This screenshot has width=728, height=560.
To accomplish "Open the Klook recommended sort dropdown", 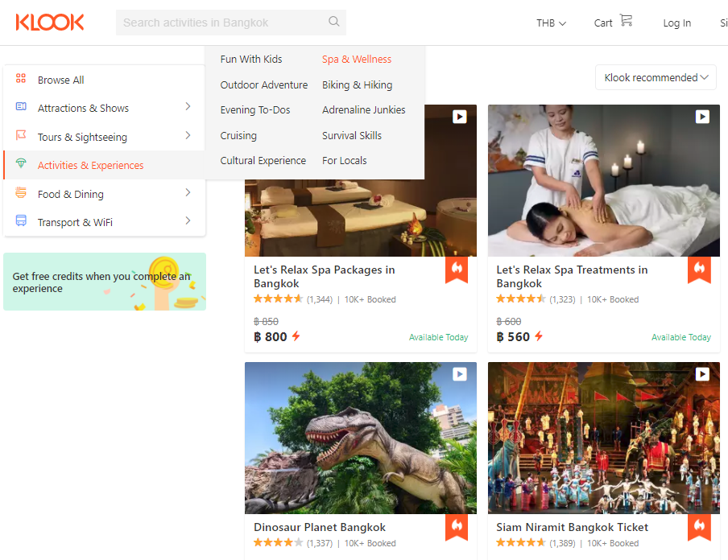I will [656, 77].
